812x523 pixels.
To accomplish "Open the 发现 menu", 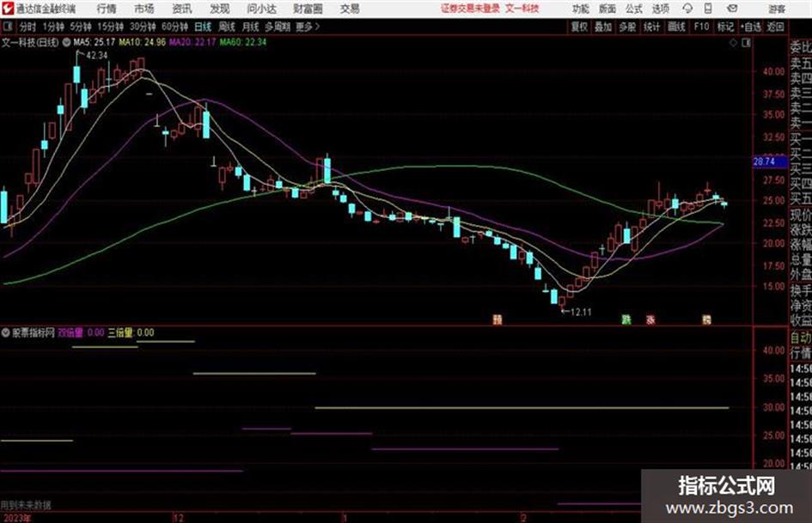I will click(x=220, y=9).
